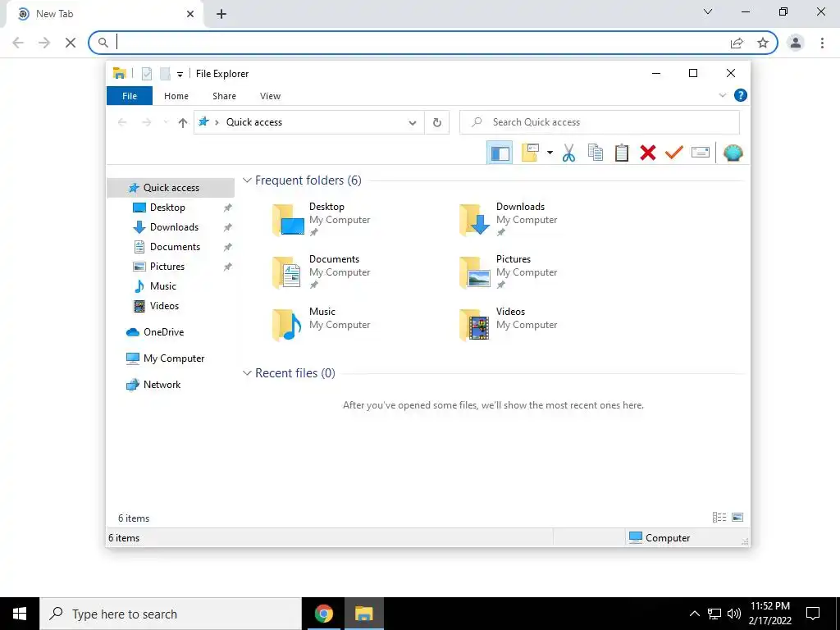
Task: Select the Pictures folder icon in Frequent folders
Action: pos(475,272)
